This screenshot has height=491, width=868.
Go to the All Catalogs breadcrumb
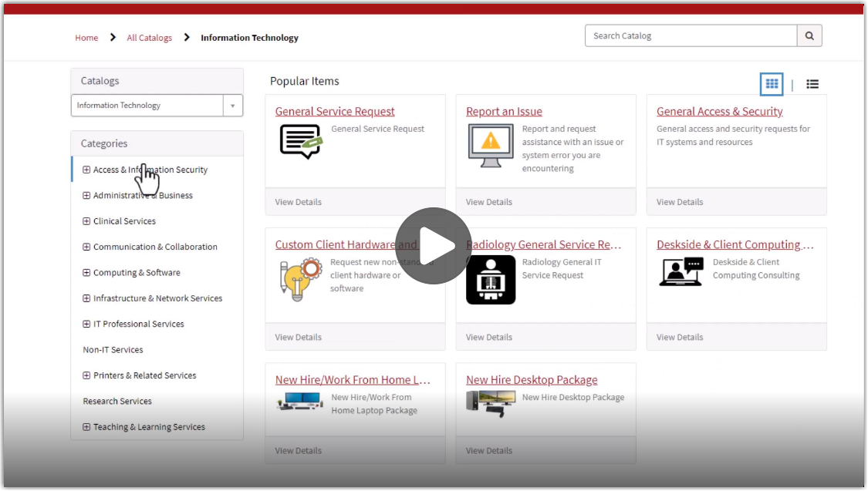(x=149, y=37)
